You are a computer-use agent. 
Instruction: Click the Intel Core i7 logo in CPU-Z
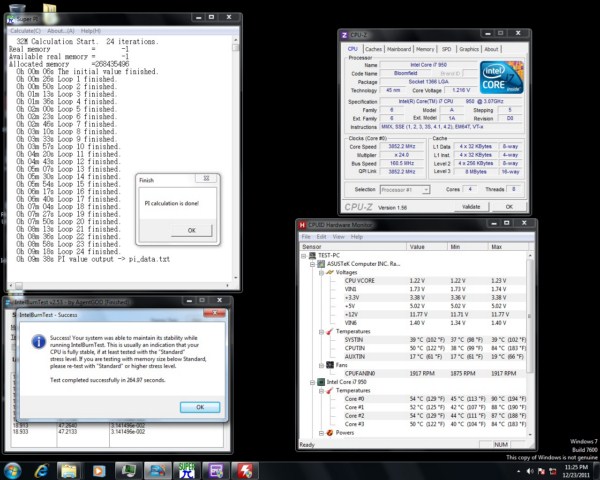(501, 78)
